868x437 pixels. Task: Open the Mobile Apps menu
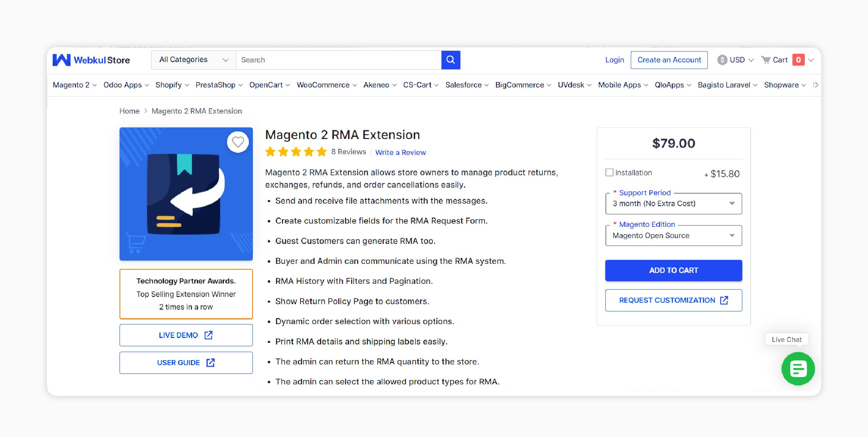(623, 85)
